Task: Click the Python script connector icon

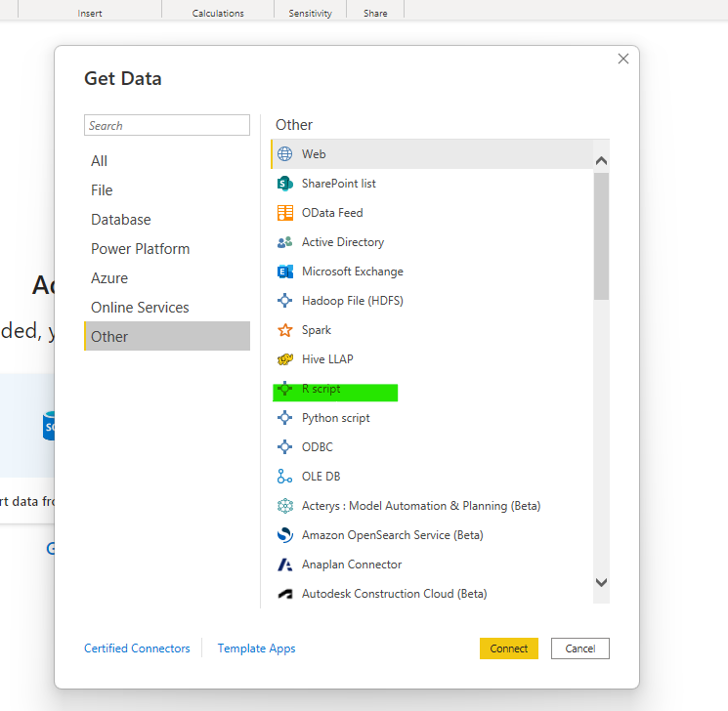Action: coord(284,418)
